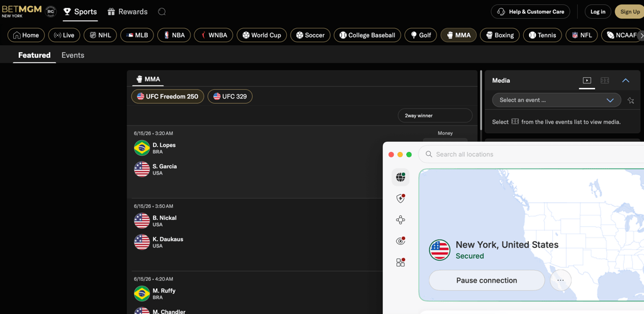This screenshot has height=314, width=644.
Task: Select the MLB sport pill
Action: click(x=136, y=35)
